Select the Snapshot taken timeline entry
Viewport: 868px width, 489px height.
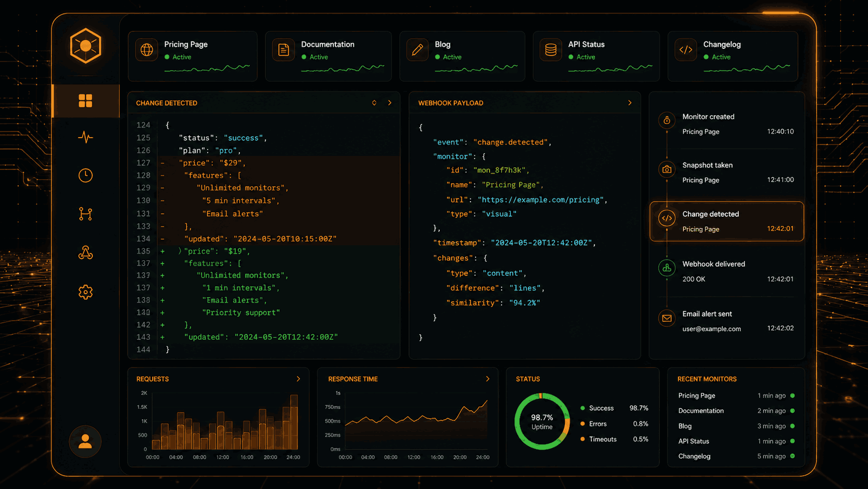[x=727, y=173]
